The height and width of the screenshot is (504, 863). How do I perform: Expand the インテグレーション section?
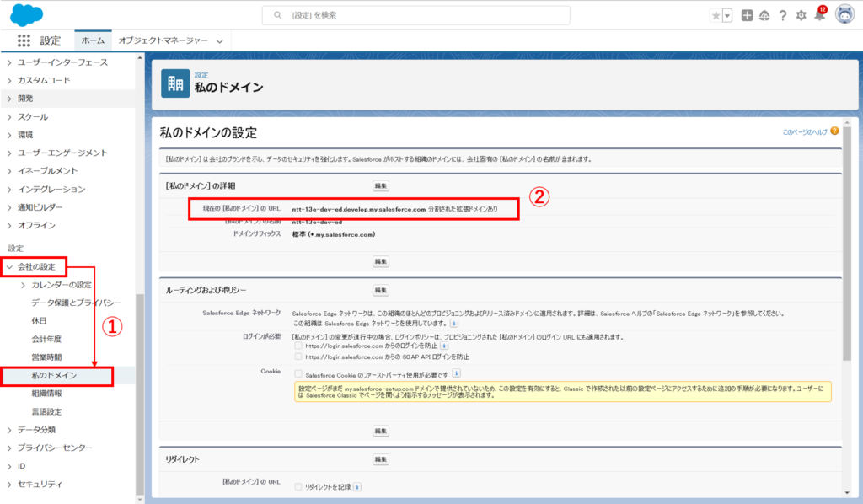point(9,190)
